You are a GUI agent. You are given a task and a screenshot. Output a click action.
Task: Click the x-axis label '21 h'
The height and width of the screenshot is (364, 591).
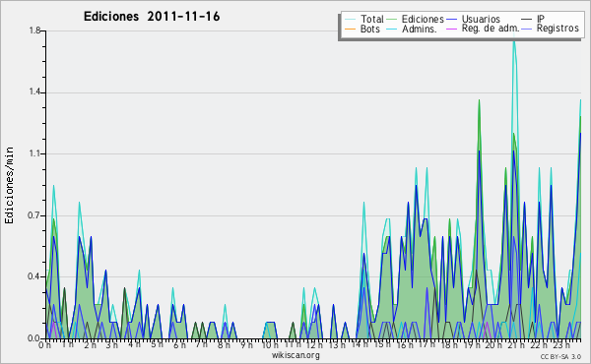(515, 345)
